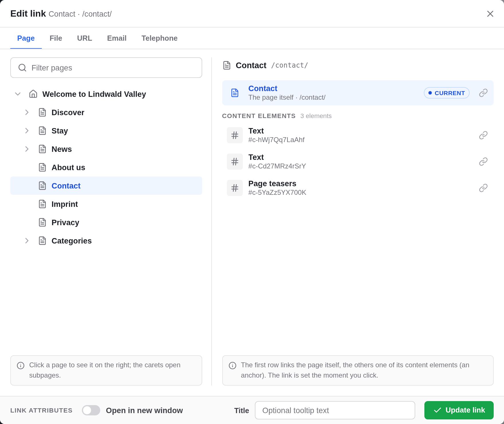
Task: Click the page icon beside Discover
Action: coord(42,112)
